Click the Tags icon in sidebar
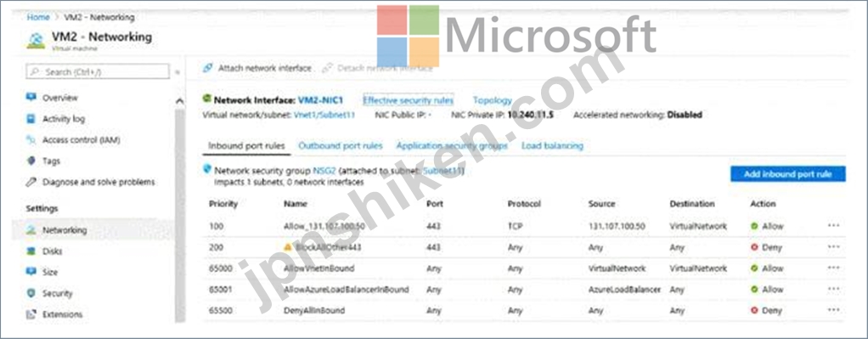This screenshot has width=868, height=339. tap(31, 161)
